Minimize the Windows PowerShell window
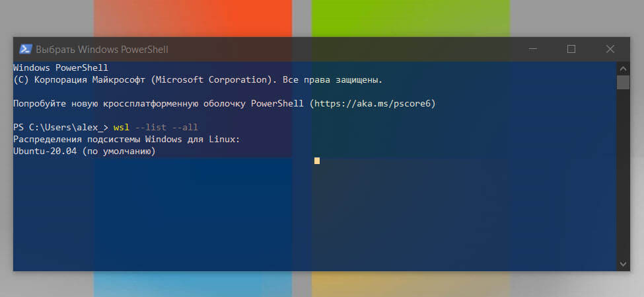 click(532, 50)
